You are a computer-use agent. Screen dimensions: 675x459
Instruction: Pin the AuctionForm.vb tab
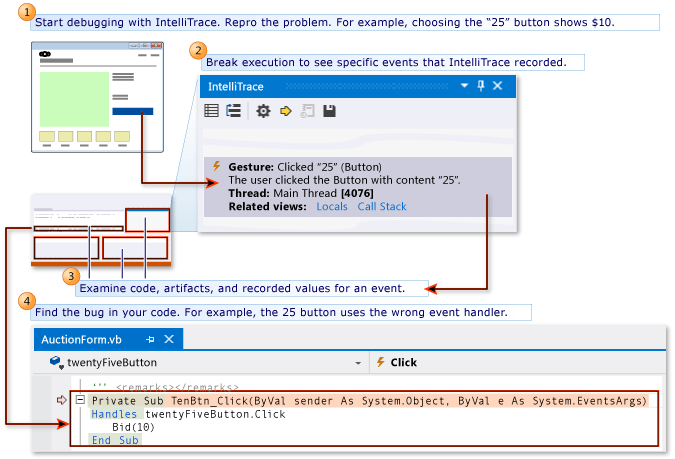150,339
